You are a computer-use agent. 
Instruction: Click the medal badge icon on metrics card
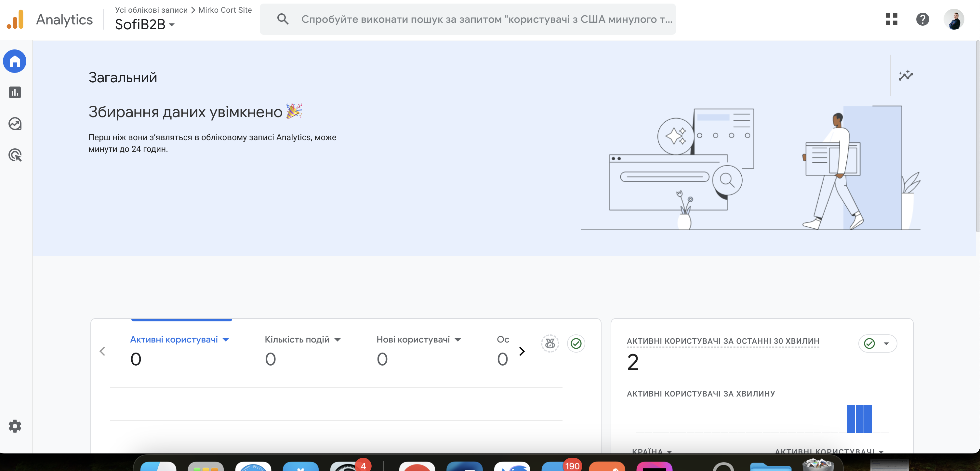[x=550, y=343]
